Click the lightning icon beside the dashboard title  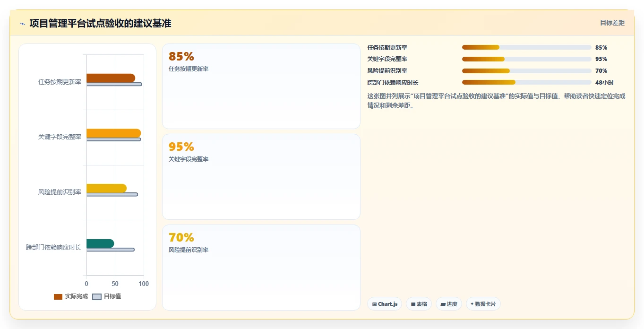click(22, 24)
